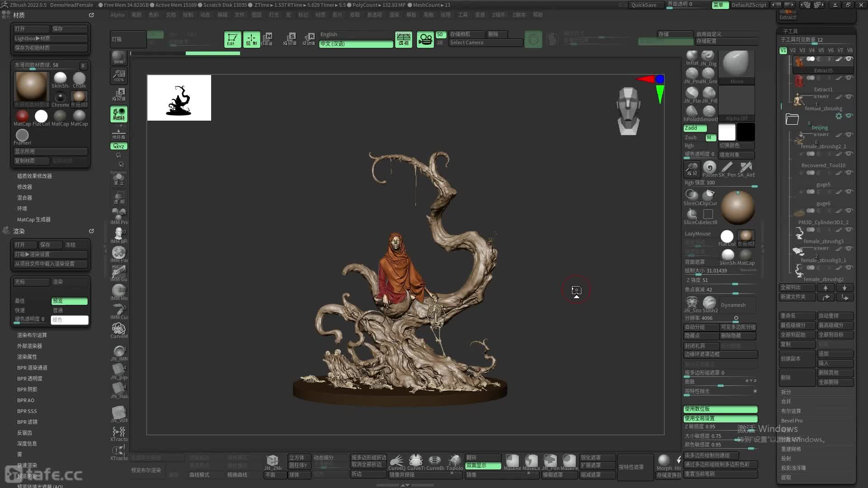Open the Move brush thumbnail
Image resolution: width=868 pixels, height=488 pixels.
[x=736, y=67]
